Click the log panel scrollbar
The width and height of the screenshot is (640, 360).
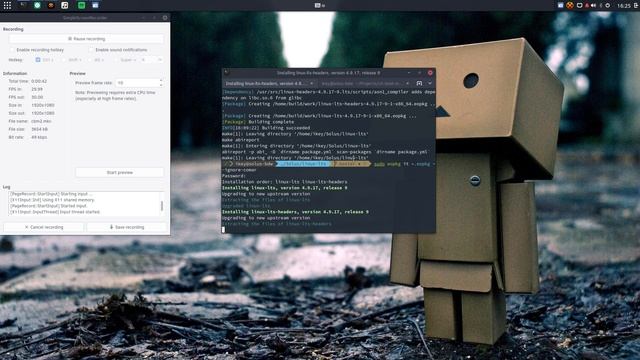pos(162,206)
